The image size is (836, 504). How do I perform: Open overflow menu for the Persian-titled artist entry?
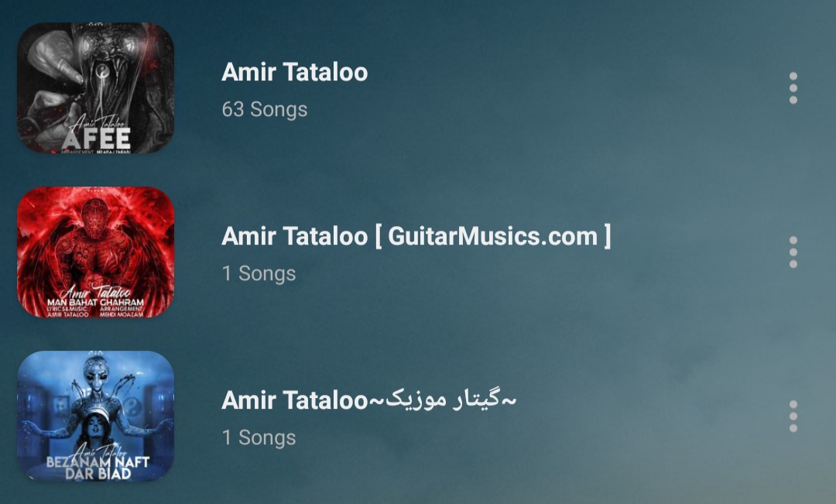click(x=793, y=417)
